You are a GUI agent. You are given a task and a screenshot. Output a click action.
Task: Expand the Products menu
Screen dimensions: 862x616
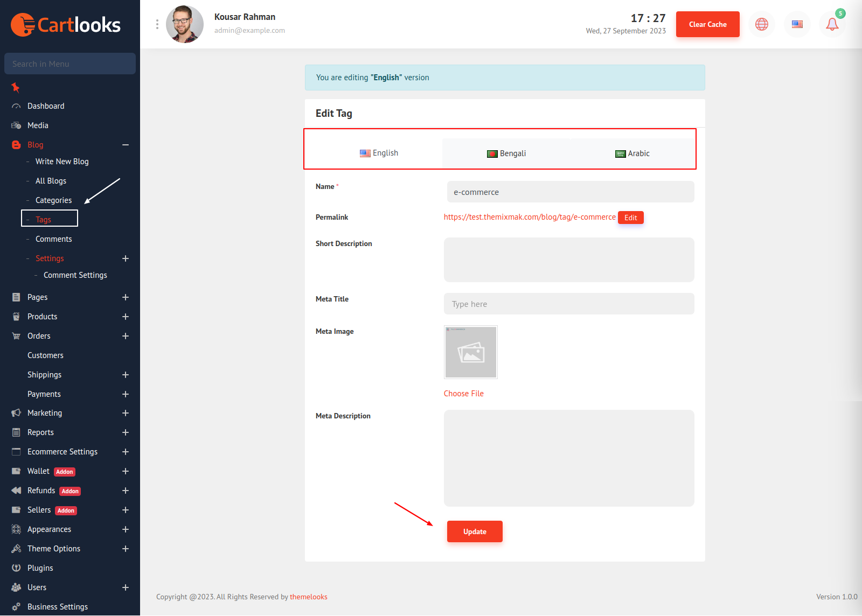pyautogui.click(x=126, y=317)
